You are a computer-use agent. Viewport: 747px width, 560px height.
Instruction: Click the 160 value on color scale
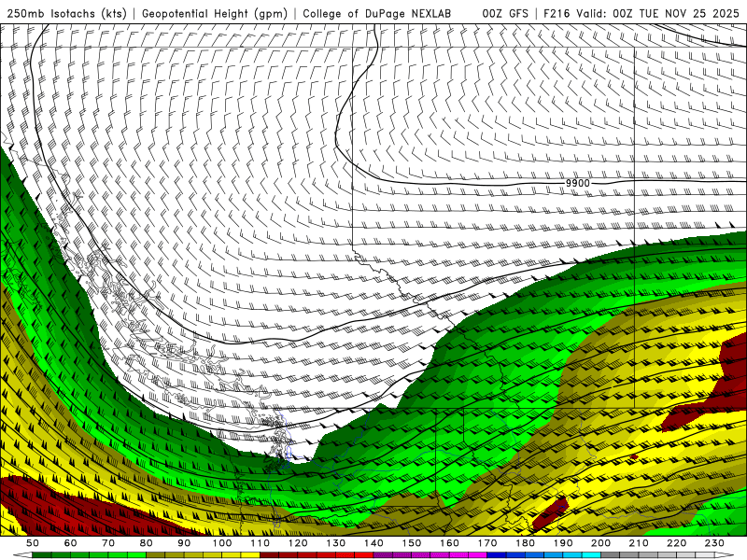pos(449,543)
